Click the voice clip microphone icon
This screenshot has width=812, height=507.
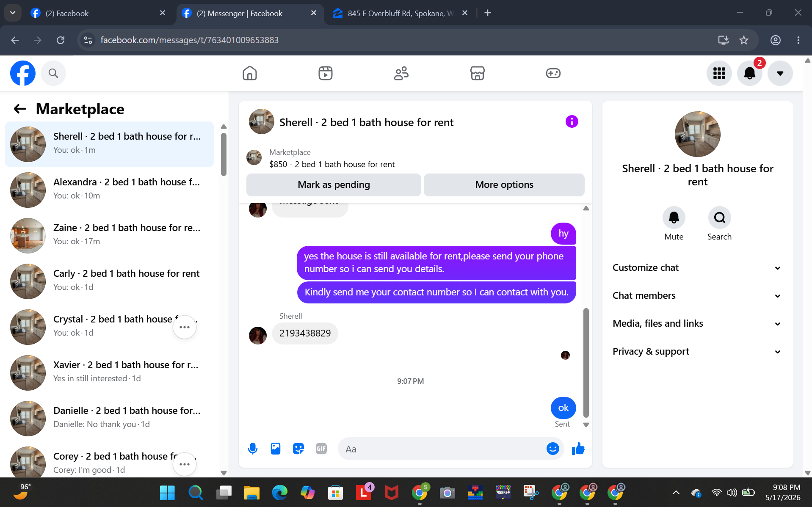pyautogui.click(x=253, y=449)
